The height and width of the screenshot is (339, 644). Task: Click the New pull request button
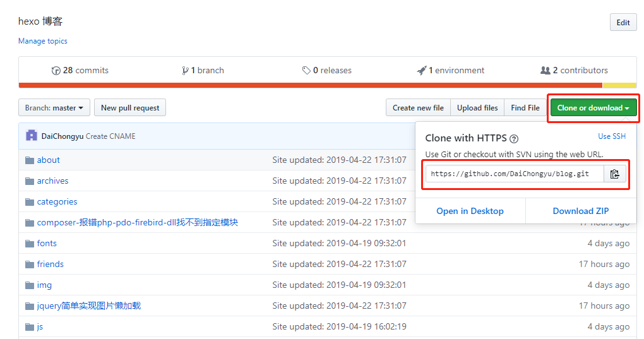tap(130, 108)
